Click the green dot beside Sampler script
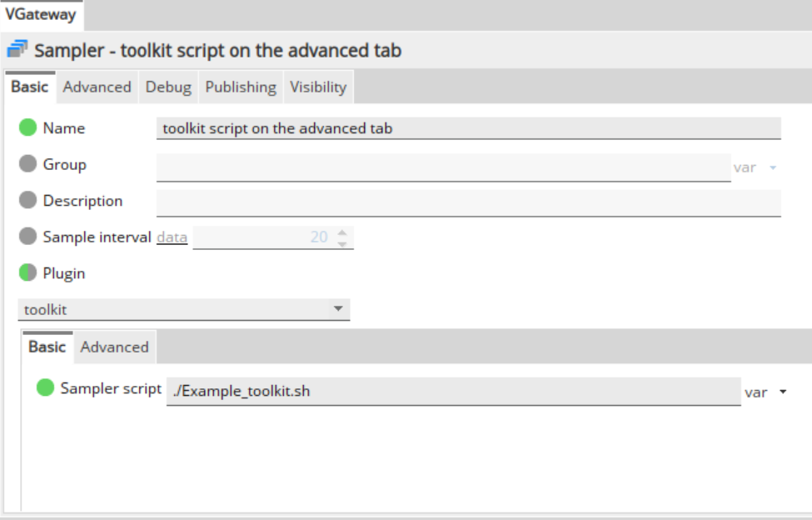This screenshot has width=812, height=520. 46,388
